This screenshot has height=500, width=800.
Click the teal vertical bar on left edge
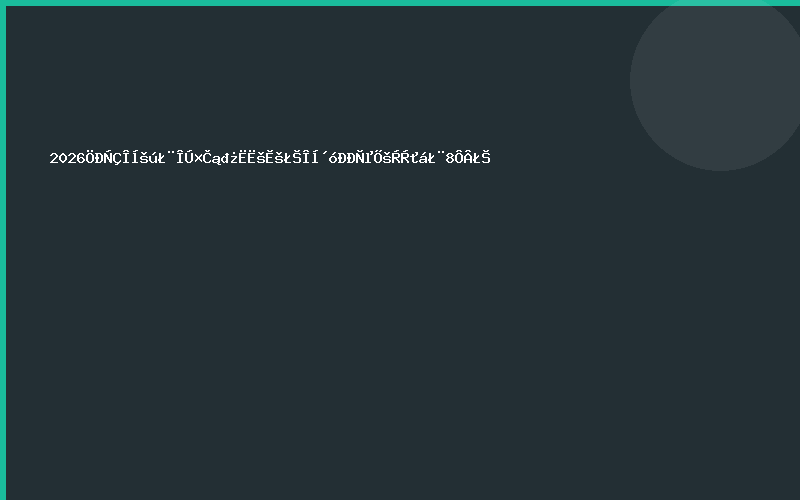(x=3, y=250)
